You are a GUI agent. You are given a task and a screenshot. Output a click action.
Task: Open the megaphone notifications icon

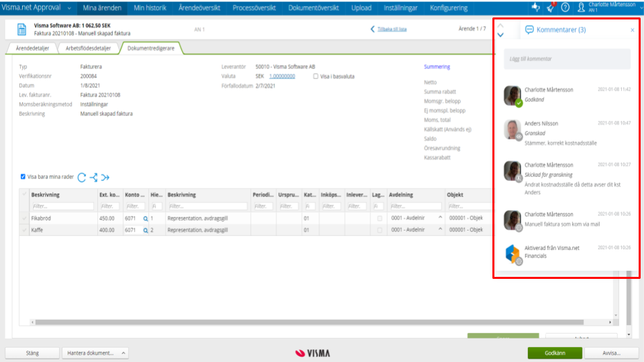point(551,7)
